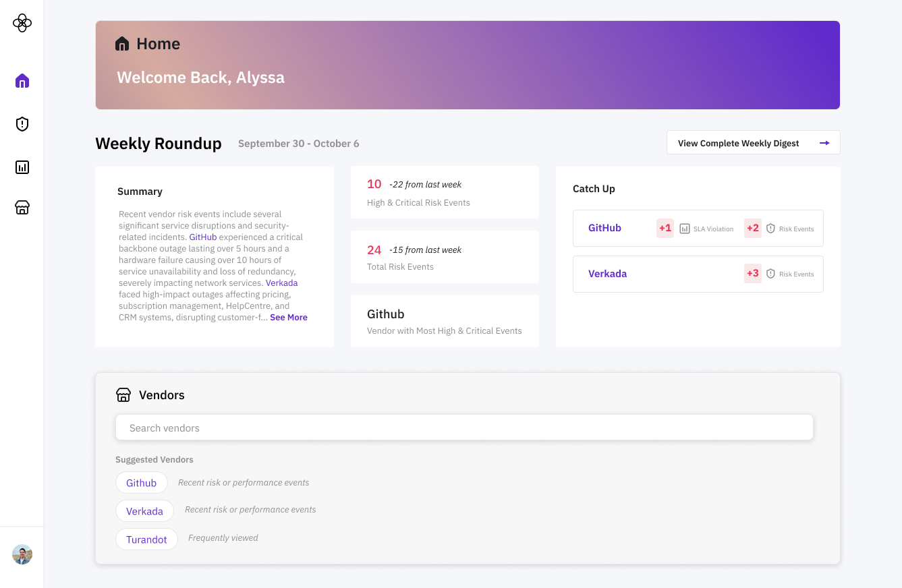Image resolution: width=902 pixels, height=588 pixels.
Task: Click the +2 Risk Events badge for GitHub
Action: (753, 228)
